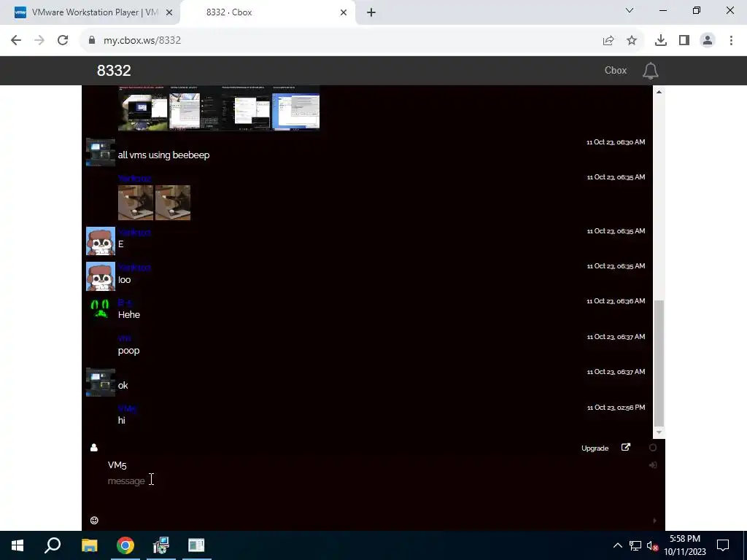Open Chrome three-dot menu
The image size is (747, 560).
(731, 41)
